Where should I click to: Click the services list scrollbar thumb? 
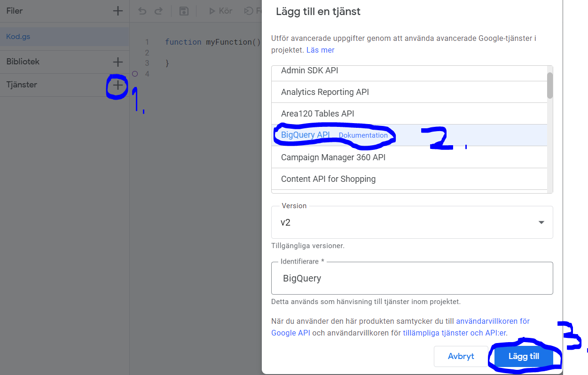click(x=550, y=85)
